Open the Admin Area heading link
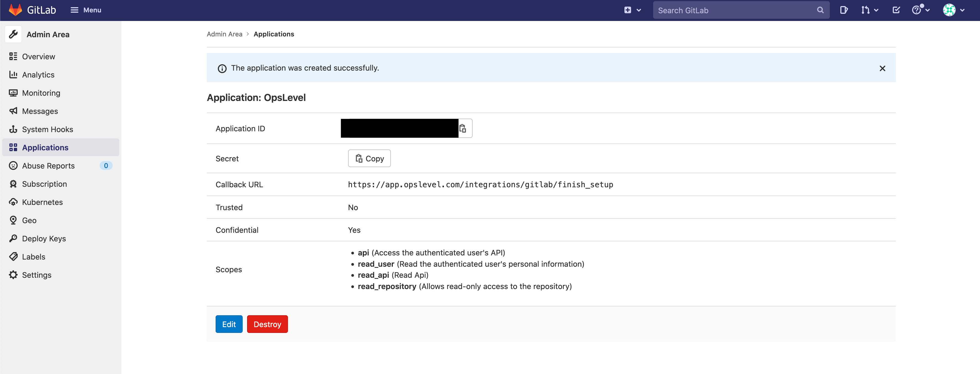The image size is (980, 374). click(x=48, y=34)
